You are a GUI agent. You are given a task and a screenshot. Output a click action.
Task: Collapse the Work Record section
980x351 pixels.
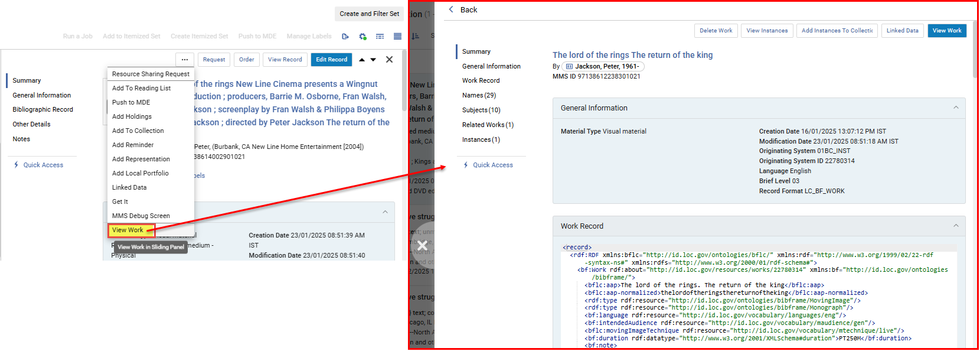click(956, 226)
